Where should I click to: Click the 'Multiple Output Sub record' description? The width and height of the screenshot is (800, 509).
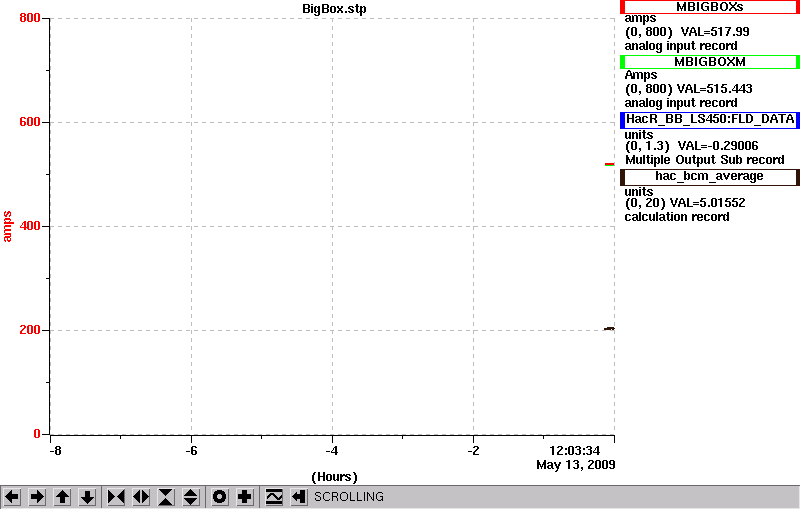[x=705, y=160]
